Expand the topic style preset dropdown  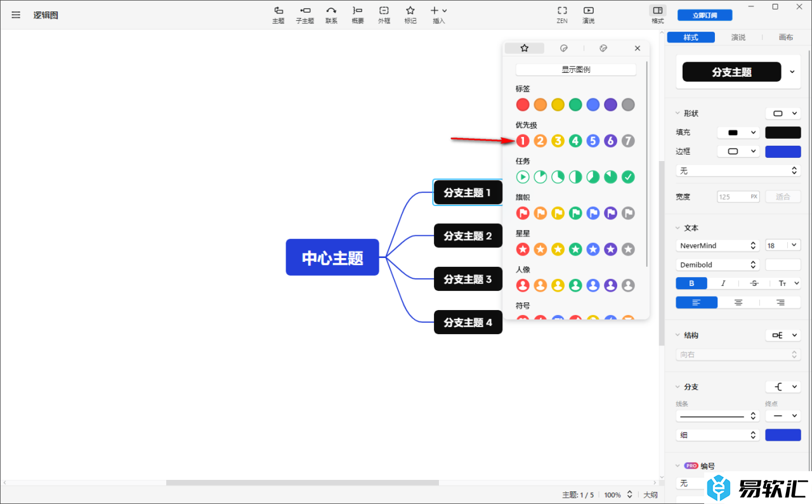[792, 72]
